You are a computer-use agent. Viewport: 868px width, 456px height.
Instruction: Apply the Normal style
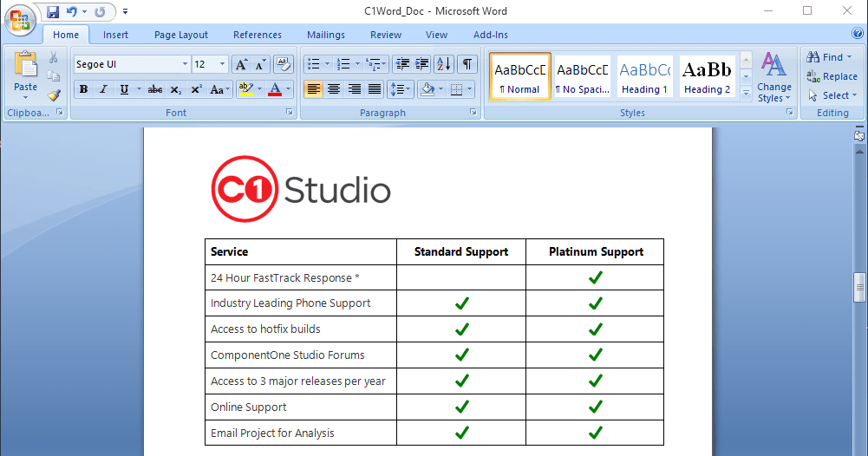(519, 77)
